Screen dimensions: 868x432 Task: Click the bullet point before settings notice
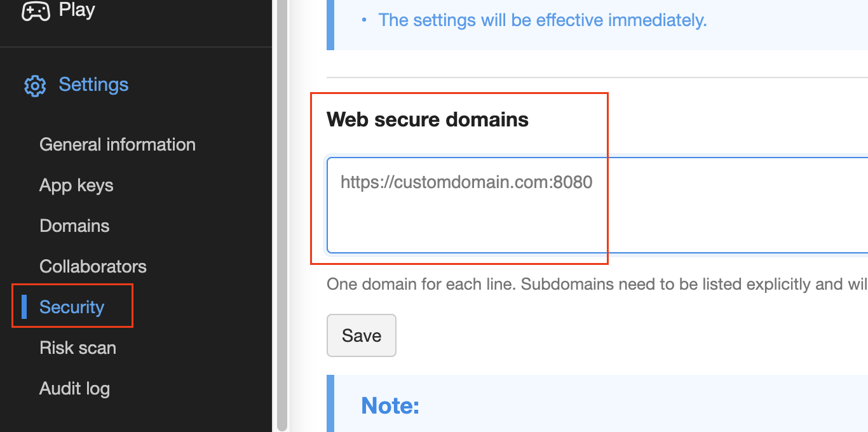pos(364,20)
